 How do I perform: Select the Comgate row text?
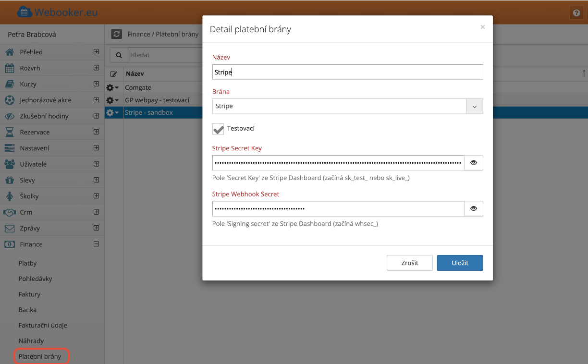click(138, 88)
